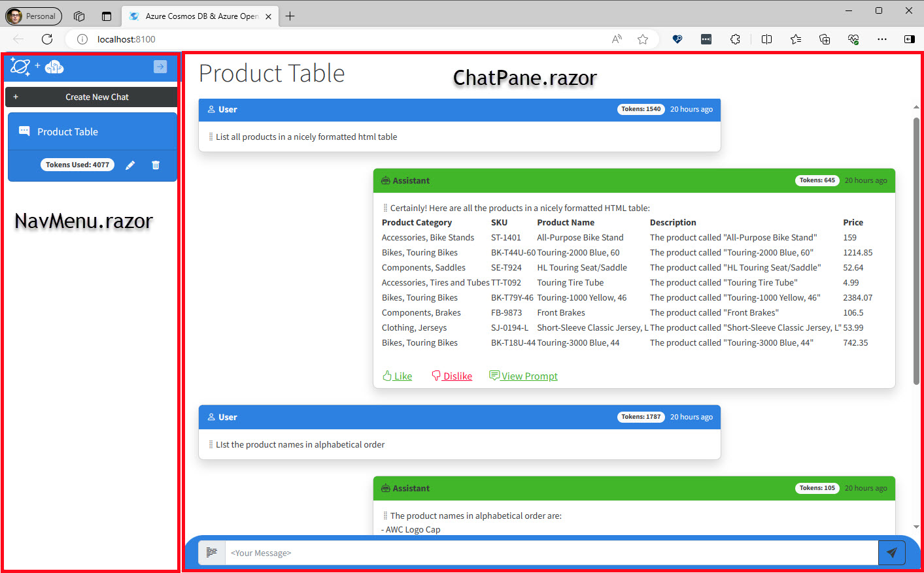This screenshot has width=924, height=573.
Task: Click the Product Category column header
Action: click(417, 222)
